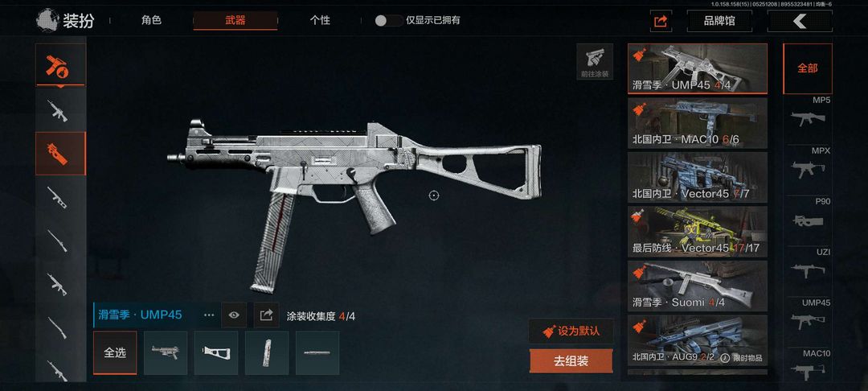The height and width of the screenshot is (391, 868).
Task: Select 全选 to choose all parts
Action: coord(115,353)
